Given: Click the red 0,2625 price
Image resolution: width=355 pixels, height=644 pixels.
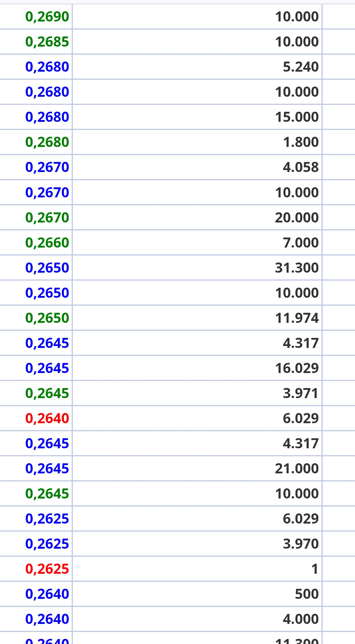Looking at the screenshot, I should click(x=47, y=569).
